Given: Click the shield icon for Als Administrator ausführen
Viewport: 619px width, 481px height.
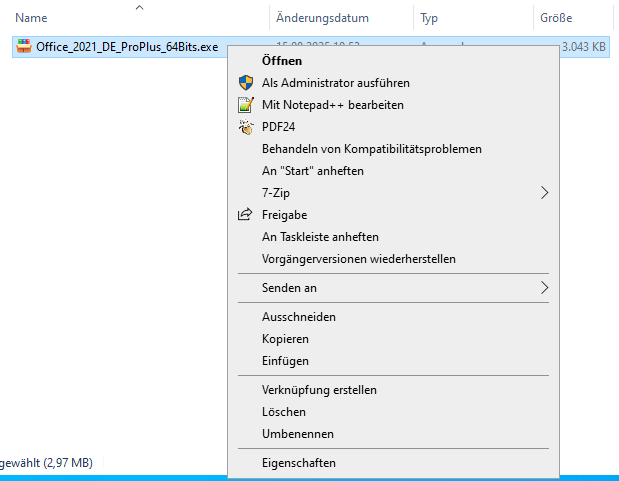Looking at the screenshot, I should (246, 83).
